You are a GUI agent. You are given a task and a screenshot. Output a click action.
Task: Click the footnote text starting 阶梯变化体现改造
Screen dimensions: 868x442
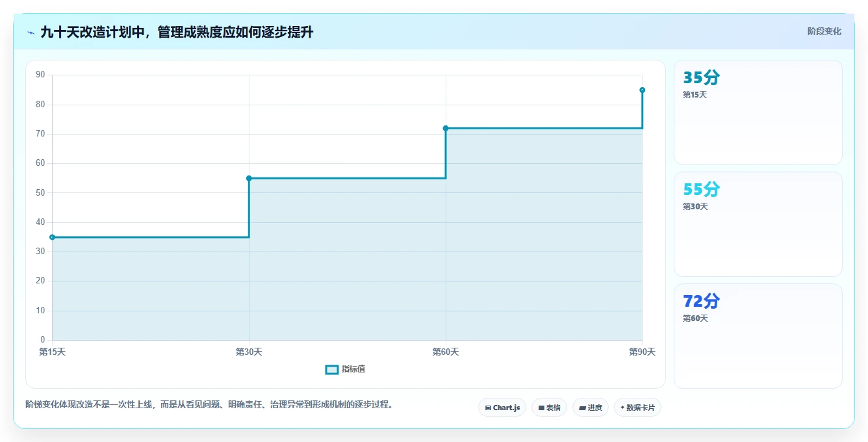[x=209, y=404]
